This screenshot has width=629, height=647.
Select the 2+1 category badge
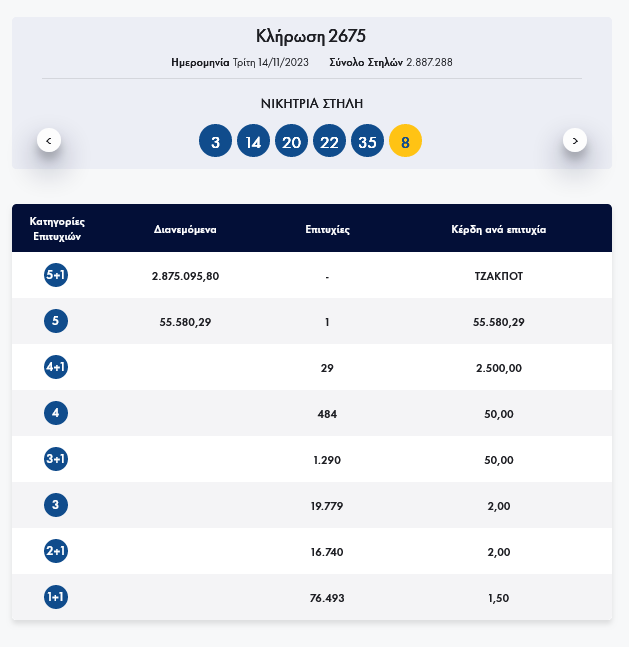click(56, 551)
